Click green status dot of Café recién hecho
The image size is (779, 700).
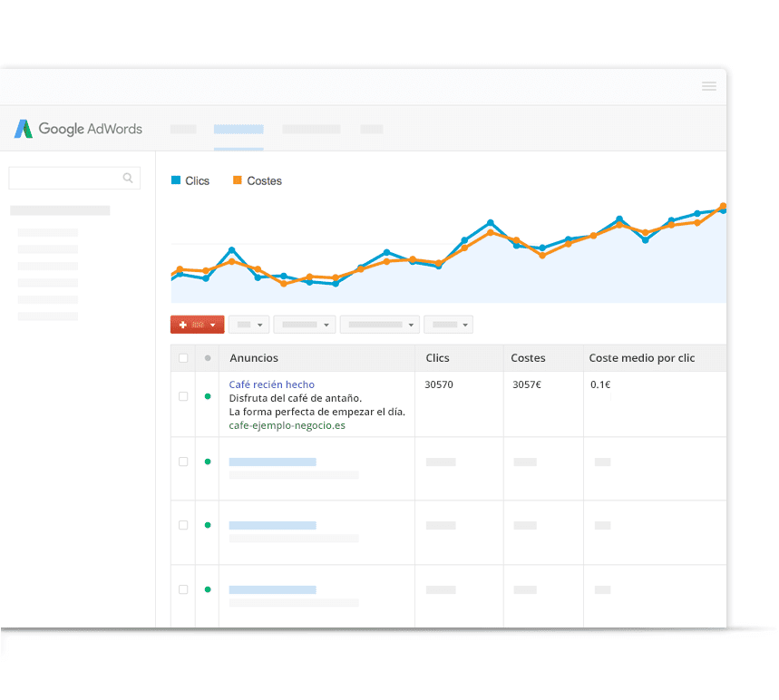(208, 396)
